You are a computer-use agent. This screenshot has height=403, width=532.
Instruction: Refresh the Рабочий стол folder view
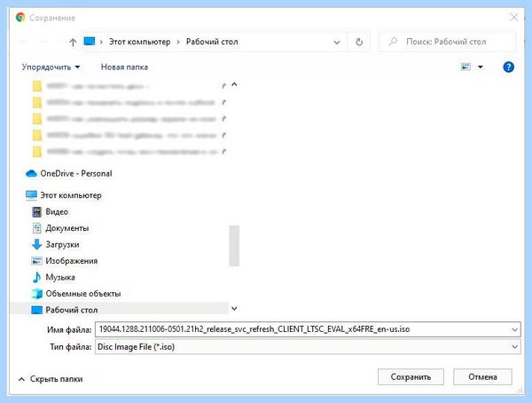click(x=359, y=42)
